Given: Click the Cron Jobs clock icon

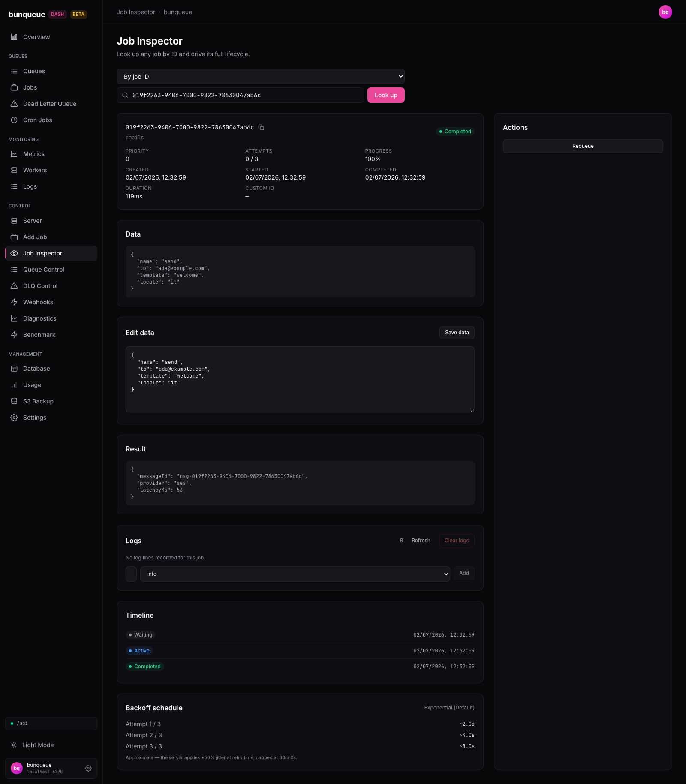Looking at the screenshot, I should (x=14, y=120).
